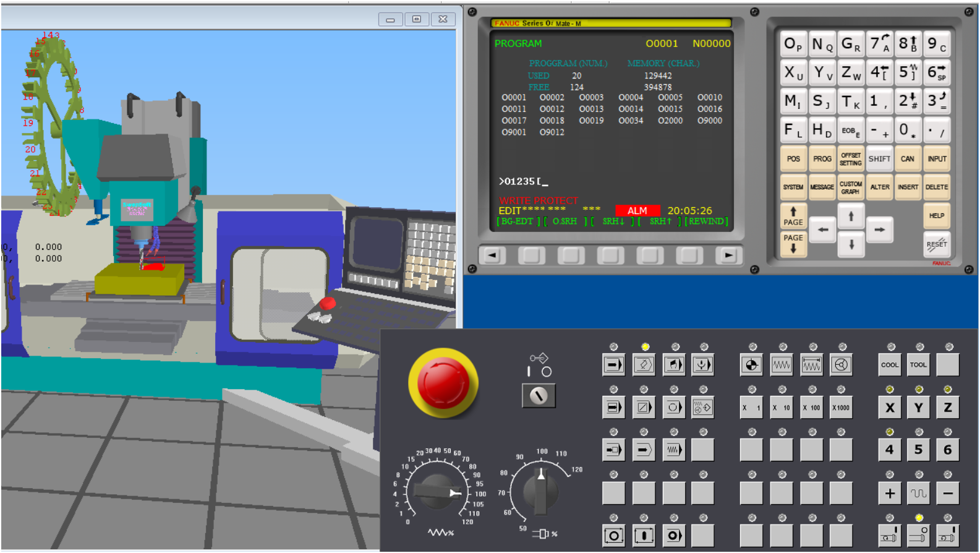Click the PAGE down key on MDI keypad
This screenshot has height=553, width=980.
click(x=793, y=244)
